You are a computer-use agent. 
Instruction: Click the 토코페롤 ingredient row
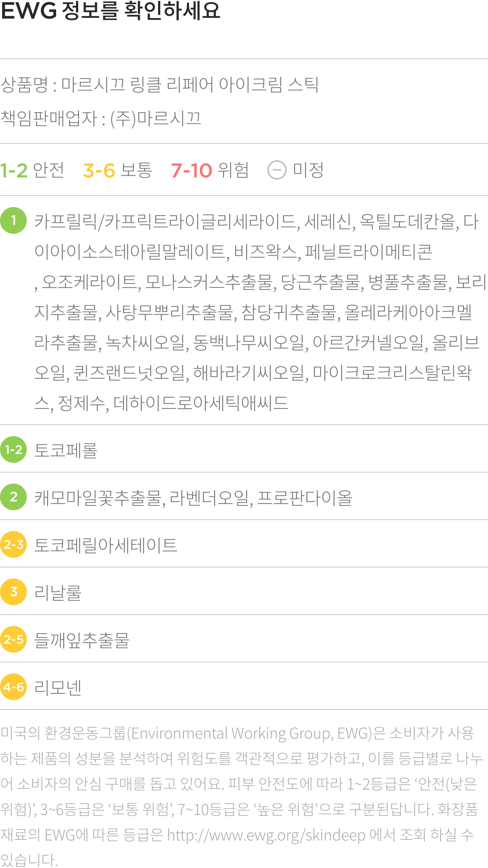click(244, 449)
